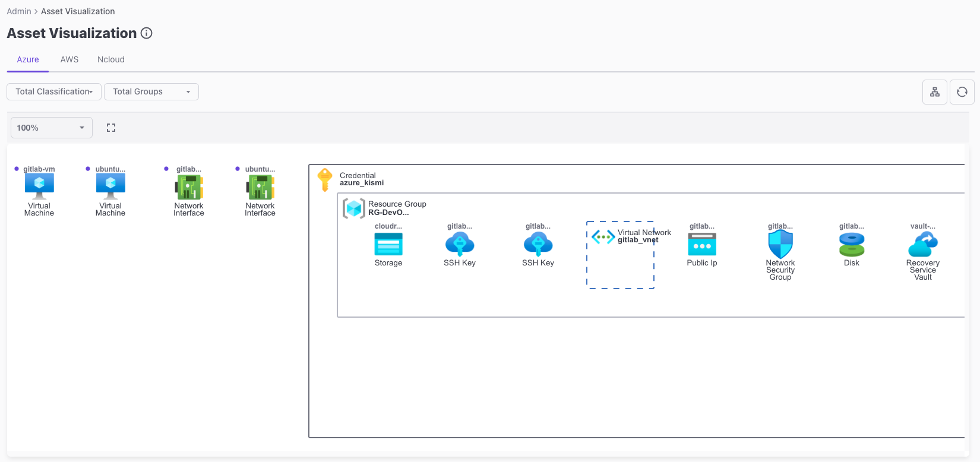
Task: Select the ubuntu Virtual Machine icon
Action: [x=110, y=186]
